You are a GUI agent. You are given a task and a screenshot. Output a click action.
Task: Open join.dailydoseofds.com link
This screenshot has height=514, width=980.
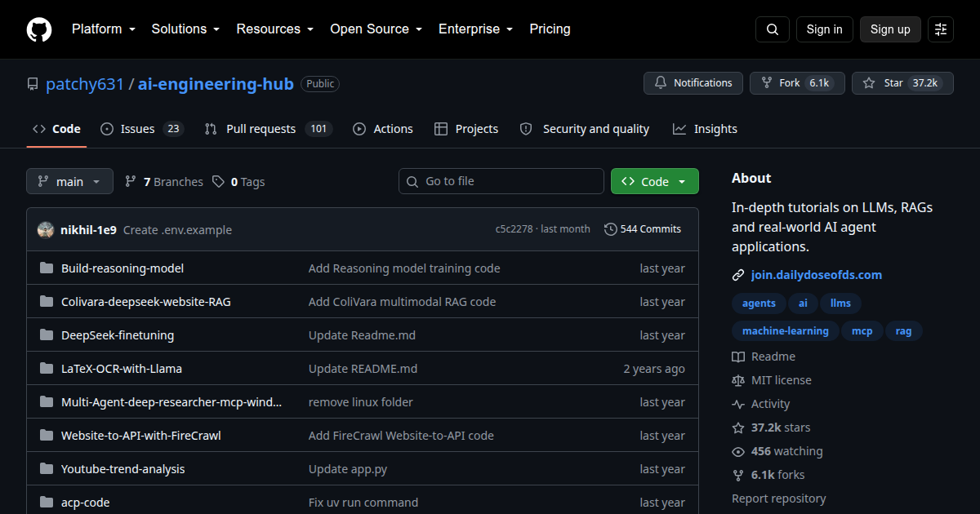click(x=817, y=275)
